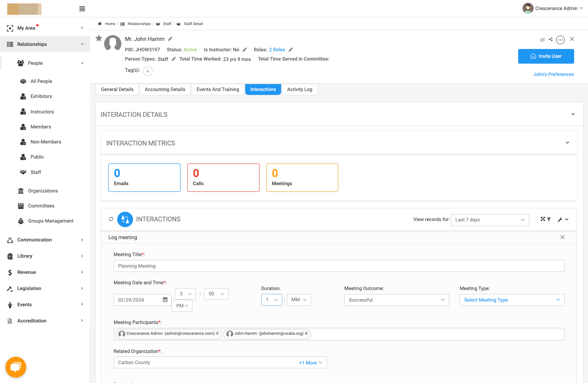Open the Duration MM dropdown
588x383 pixels.
coord(299,300)
